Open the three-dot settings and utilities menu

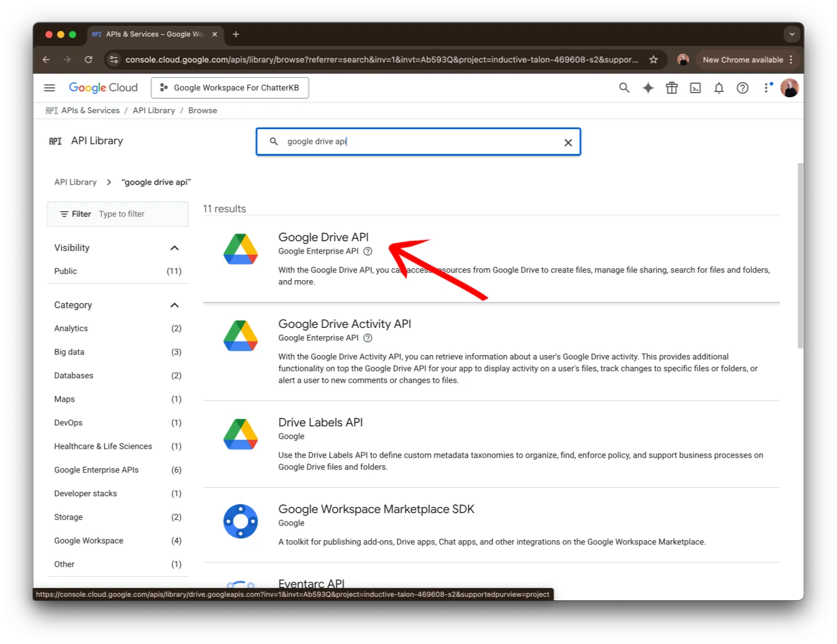[767, 88]
